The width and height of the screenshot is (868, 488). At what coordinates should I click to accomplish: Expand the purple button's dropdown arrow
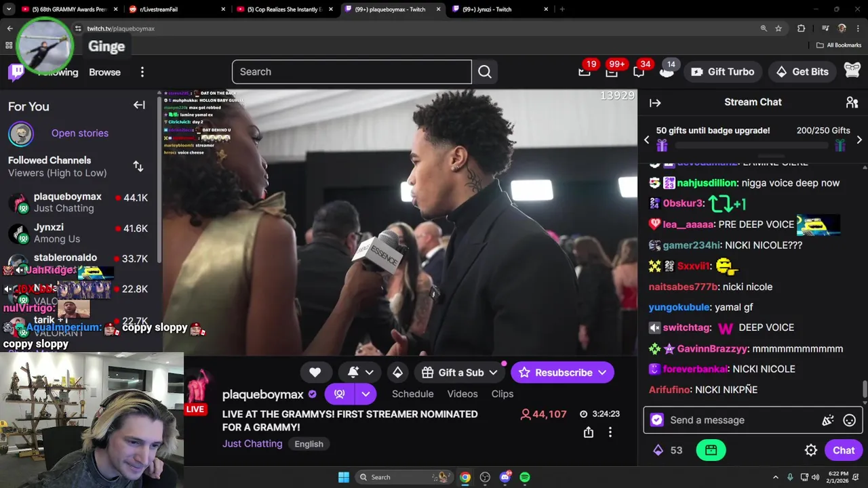366,394
